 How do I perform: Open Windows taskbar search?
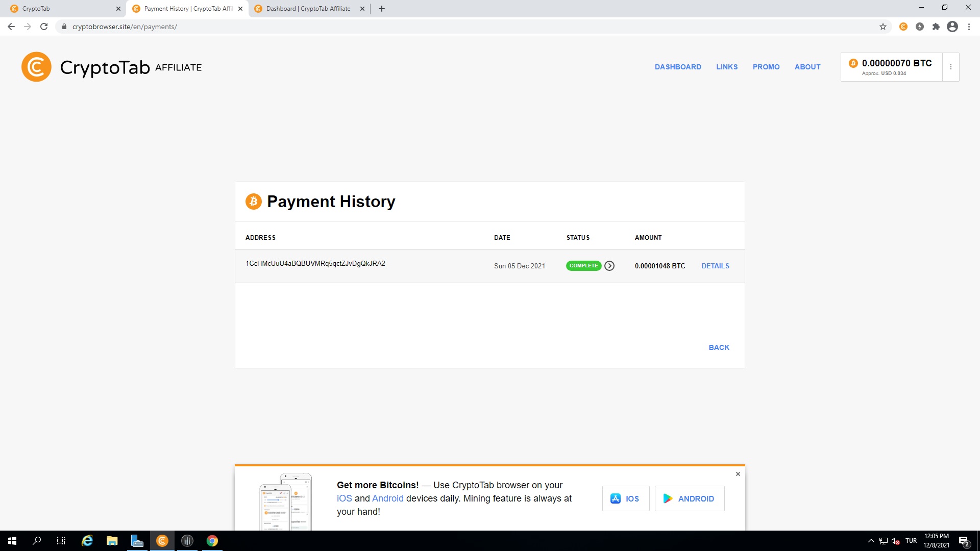pos(37,541)
